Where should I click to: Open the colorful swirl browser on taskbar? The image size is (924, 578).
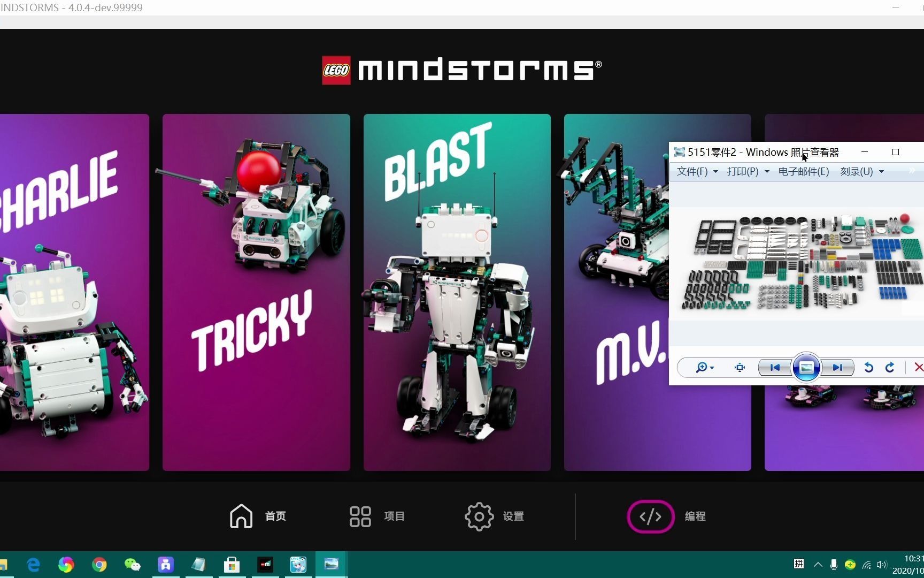point(66,565)
